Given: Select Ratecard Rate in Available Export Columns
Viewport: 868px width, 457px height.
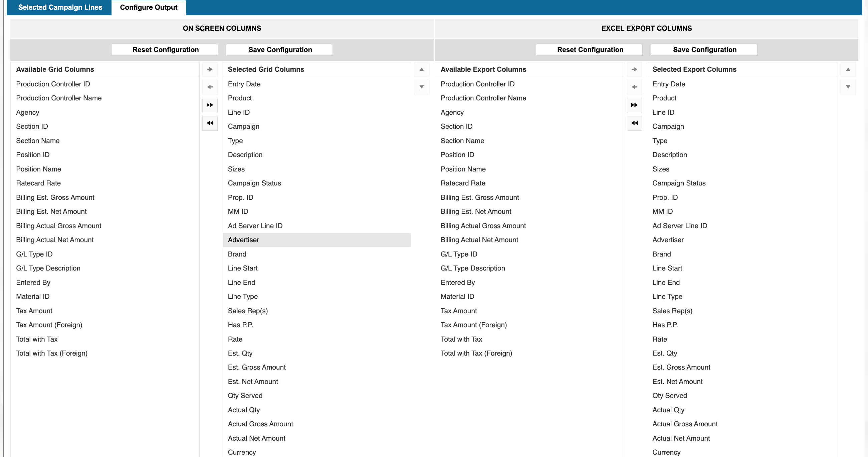Looking at the screenshot, I should click(463, 183).
